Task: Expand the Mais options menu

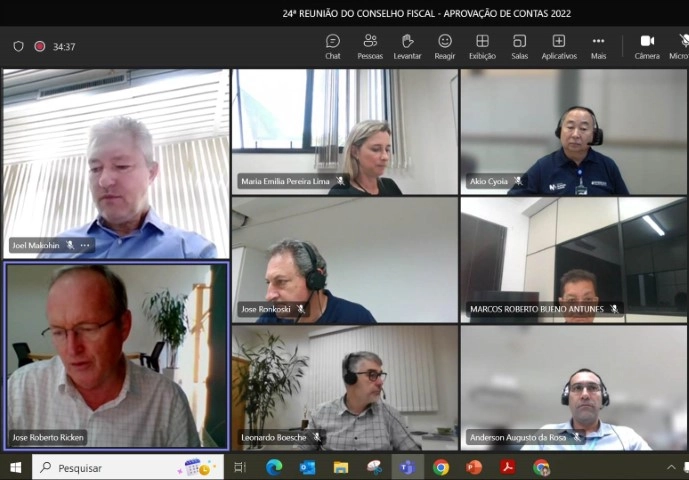Action: pos(598,47)
